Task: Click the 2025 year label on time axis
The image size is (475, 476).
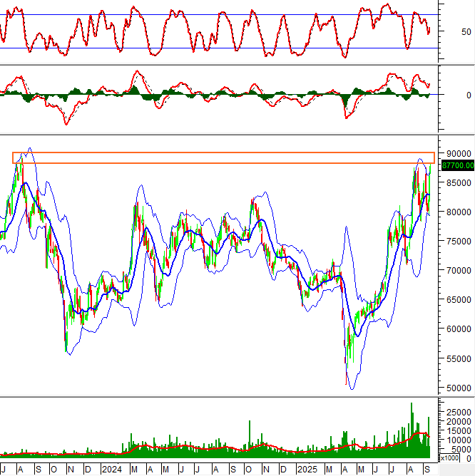Action: click(x=307, y=470)
